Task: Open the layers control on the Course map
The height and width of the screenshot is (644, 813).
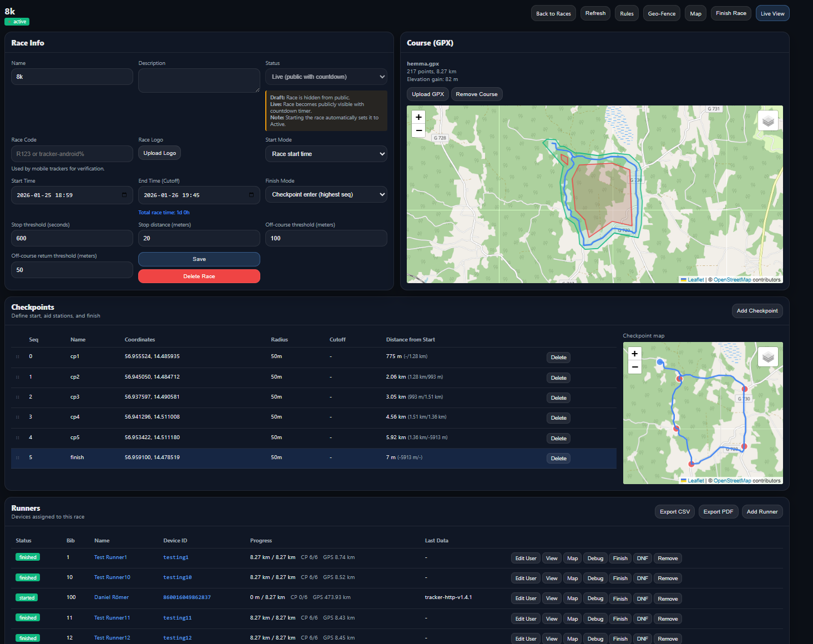Action: [767, 120]
